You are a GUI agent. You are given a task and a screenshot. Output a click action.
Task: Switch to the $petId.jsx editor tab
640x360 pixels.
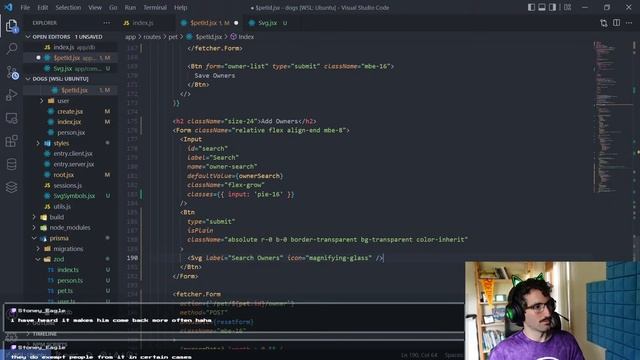pos(209,23)
